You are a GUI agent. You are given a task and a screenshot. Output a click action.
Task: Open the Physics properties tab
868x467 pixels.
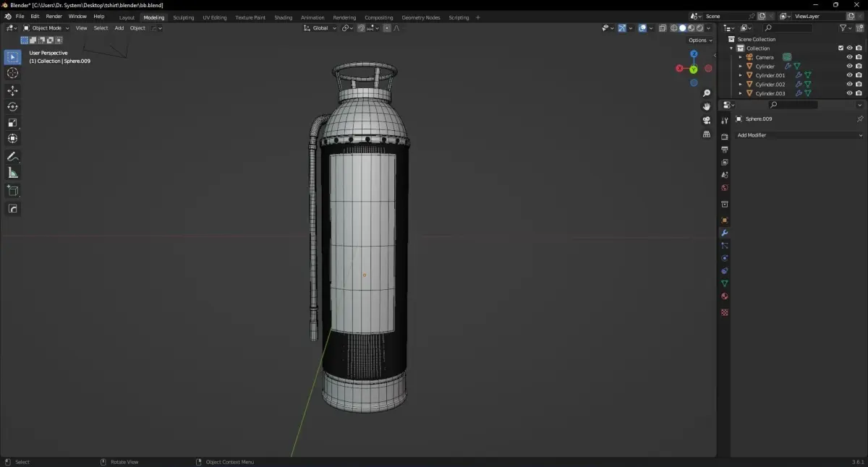[x=724, y=258]
